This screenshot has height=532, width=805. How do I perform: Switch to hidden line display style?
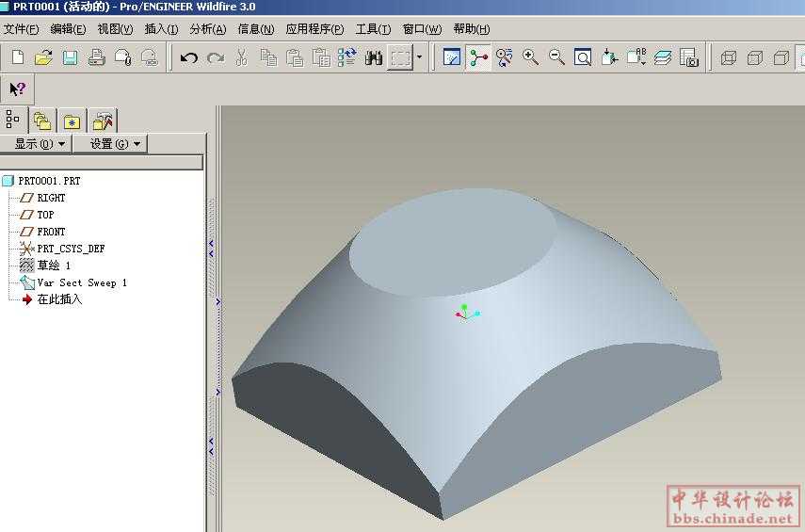755,57
